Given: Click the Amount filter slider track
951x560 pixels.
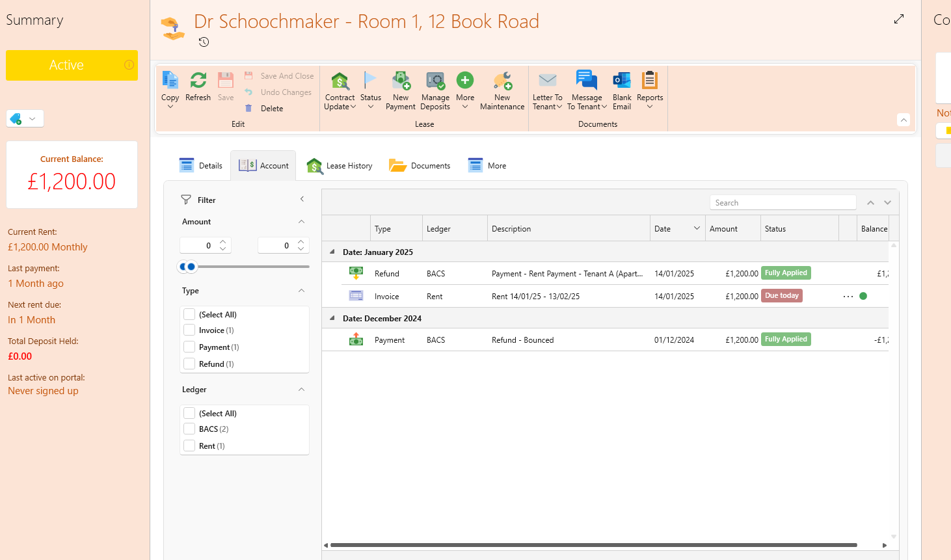Looking at the screenshot, I should click(254, 267).
